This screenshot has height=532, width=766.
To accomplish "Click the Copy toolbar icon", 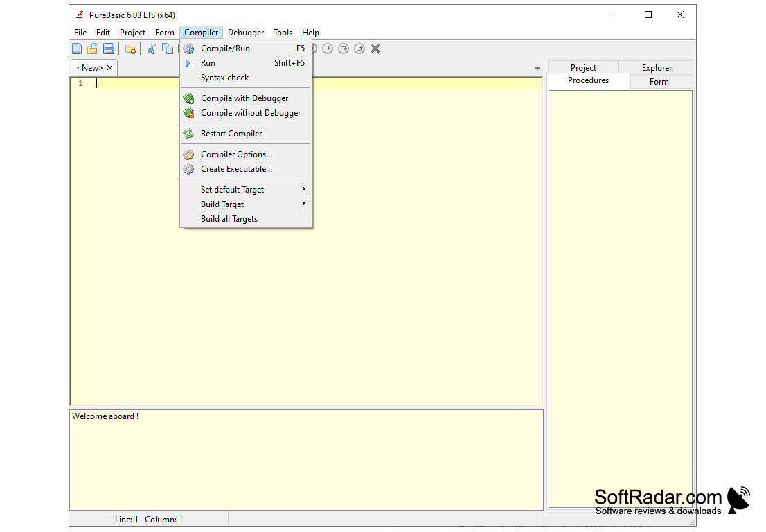I will [x=168, y=48].
